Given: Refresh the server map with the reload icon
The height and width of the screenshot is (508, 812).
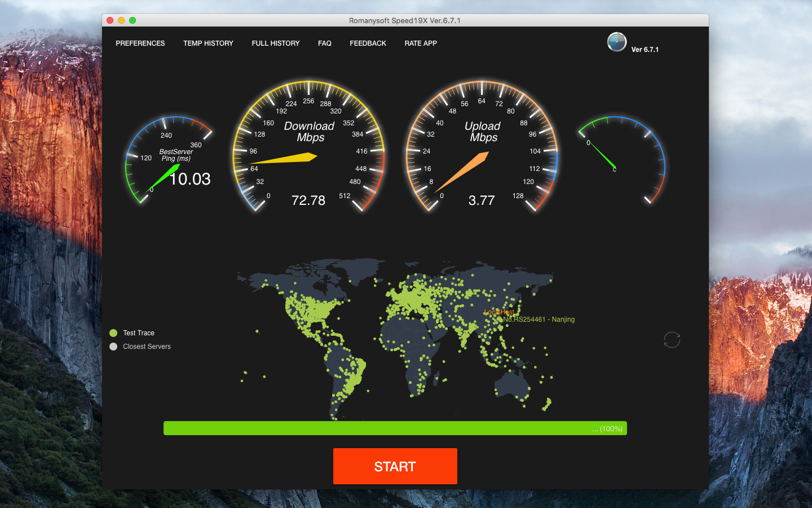Looking at the screenshot, I should (672, 340).
